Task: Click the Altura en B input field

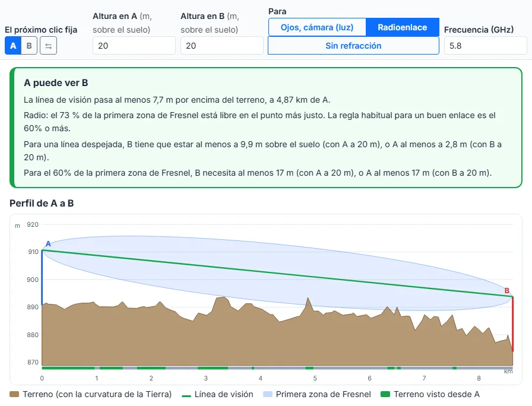Action: (x=222, y=46)
